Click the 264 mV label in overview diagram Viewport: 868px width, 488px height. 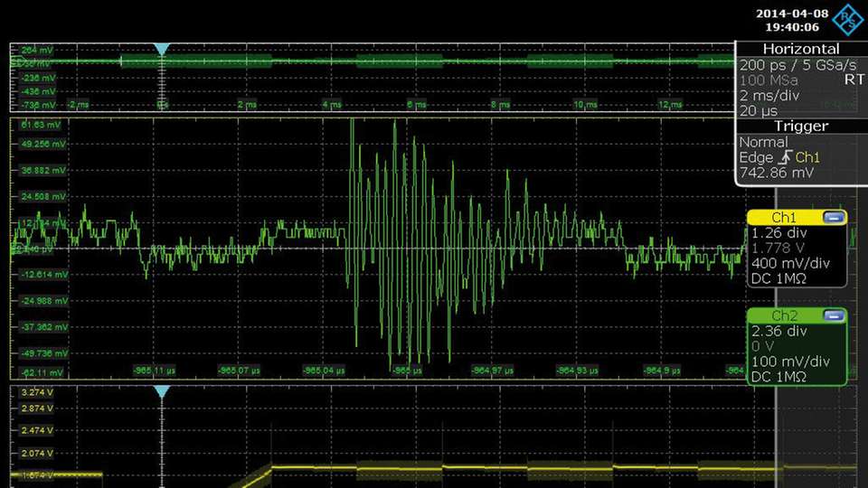tap(37, 51)
